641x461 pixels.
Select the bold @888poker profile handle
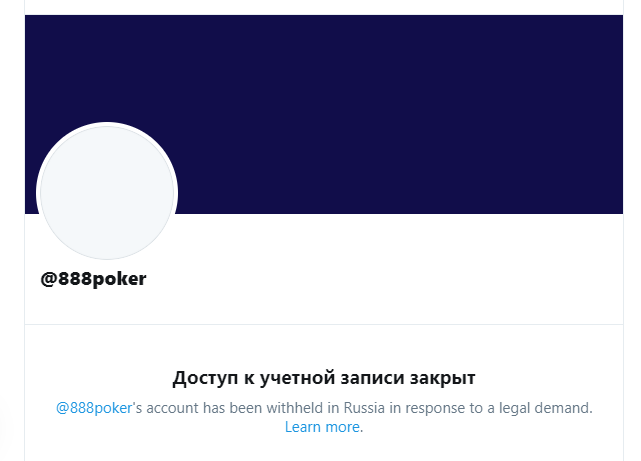(93, 279)
